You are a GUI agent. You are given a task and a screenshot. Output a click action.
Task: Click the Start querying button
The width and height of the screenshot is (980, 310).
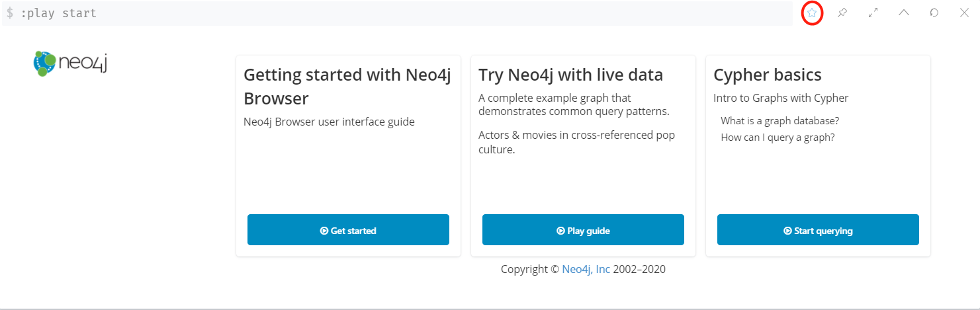pyautogui.click(x=818, y=230)
